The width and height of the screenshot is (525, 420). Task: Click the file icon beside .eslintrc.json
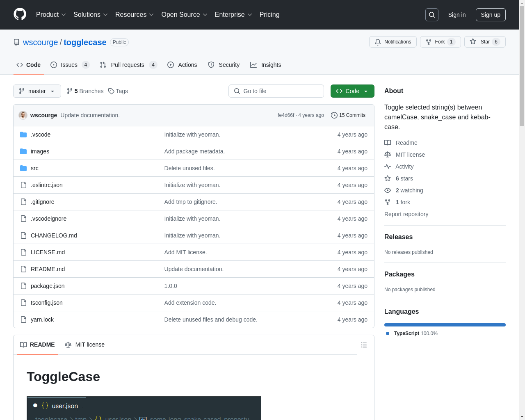click(x=23, y=185)
